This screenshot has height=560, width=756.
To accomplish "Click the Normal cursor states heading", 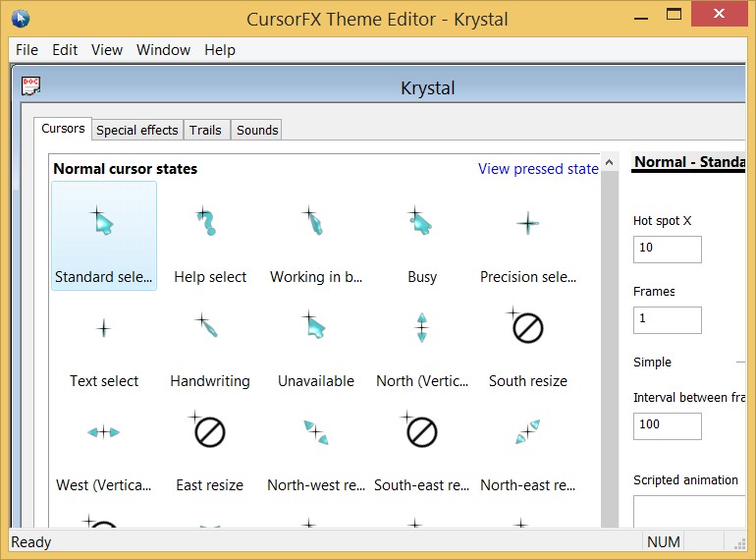I will 126,169.
